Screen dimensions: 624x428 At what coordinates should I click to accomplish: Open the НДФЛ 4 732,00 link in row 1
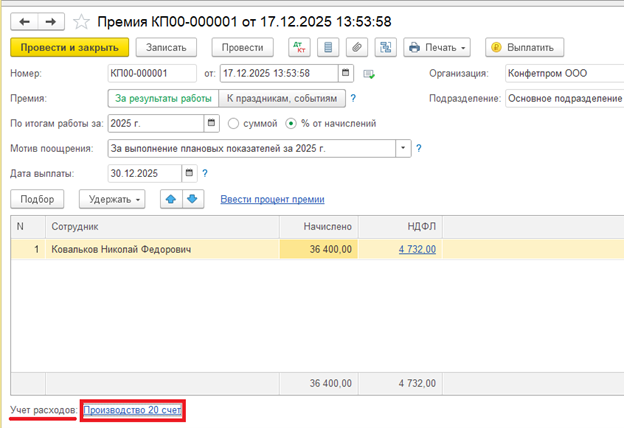[x=417, y=249]
